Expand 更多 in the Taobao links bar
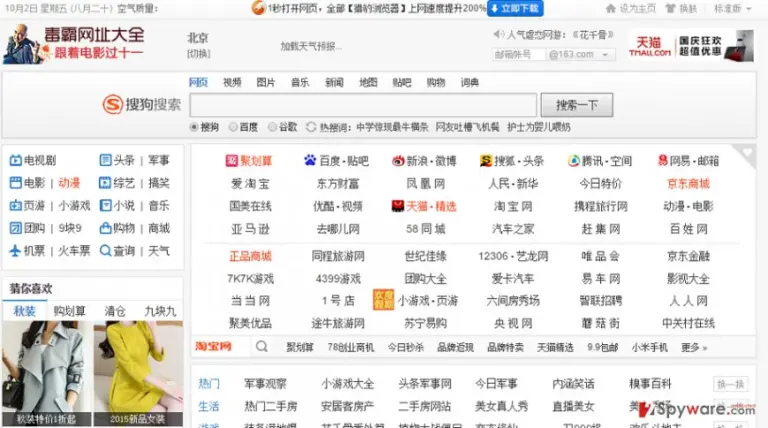 click(694, 347)
